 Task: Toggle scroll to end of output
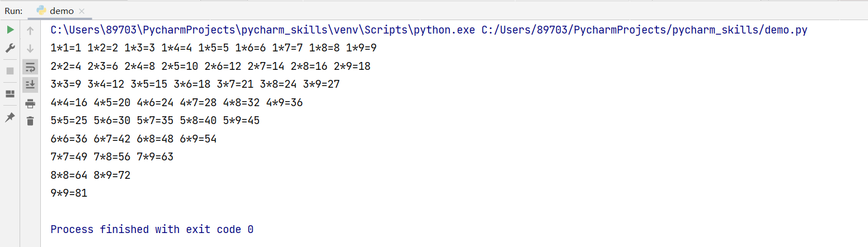(x=30, y=85)
